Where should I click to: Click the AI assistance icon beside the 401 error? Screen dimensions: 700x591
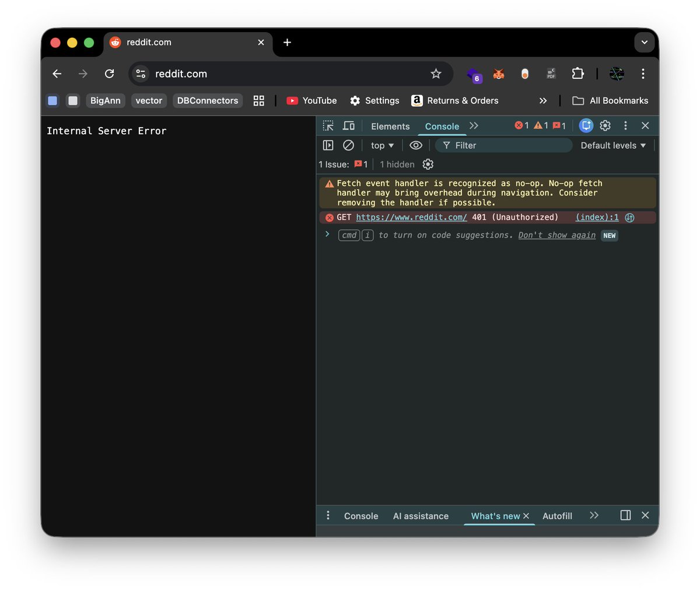(x=629, y=218)
